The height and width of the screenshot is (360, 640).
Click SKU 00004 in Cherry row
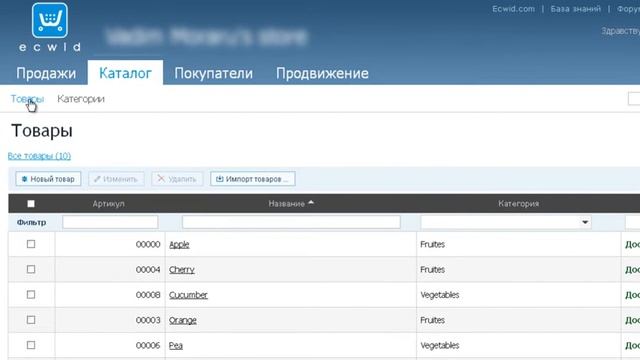pyautogui.click(x=148, y=270)
